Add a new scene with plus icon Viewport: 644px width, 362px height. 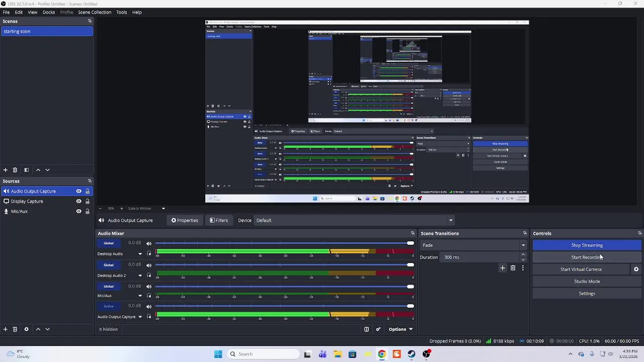pos(5,170)
